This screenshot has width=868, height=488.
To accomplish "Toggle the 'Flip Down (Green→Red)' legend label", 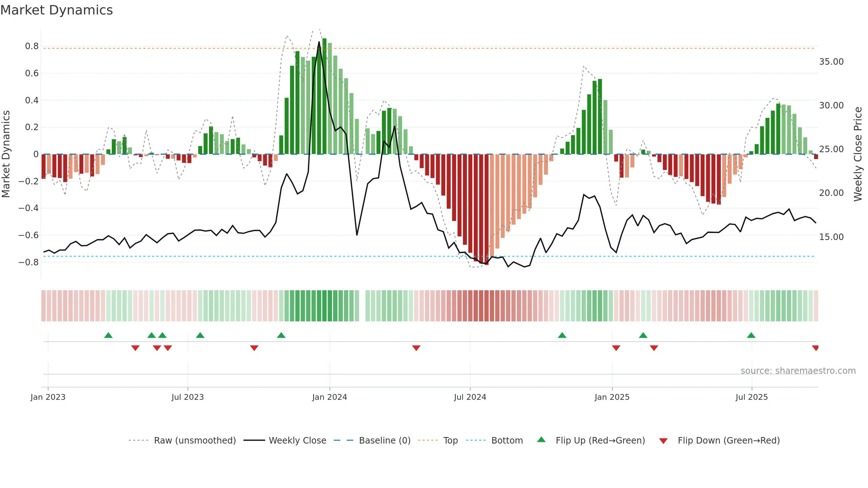I will 729,440.
